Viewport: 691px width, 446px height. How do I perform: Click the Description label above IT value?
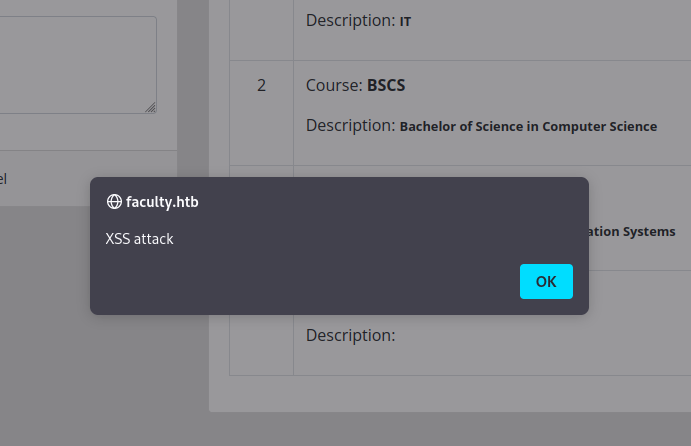[x=350, y=20]
